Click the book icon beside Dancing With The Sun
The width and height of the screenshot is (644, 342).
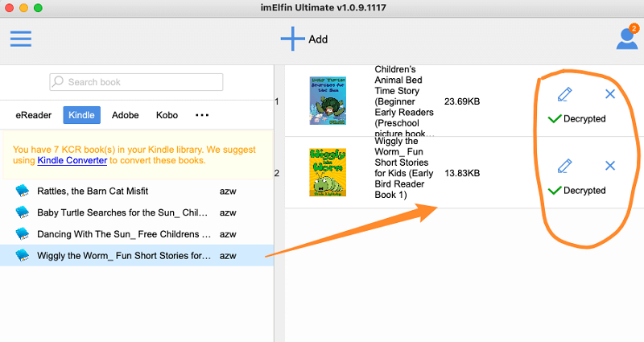click(23, 234)
